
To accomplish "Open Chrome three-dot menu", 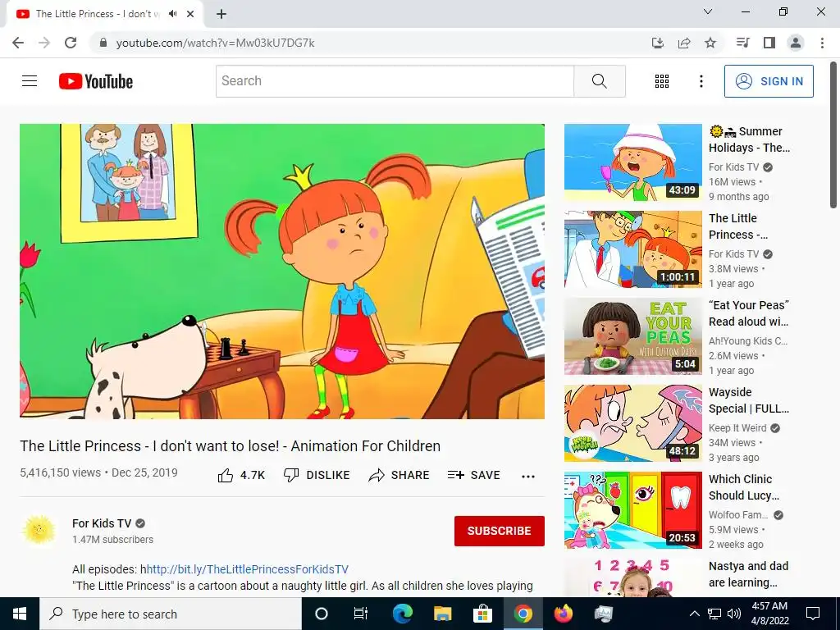I will point(822,43).
